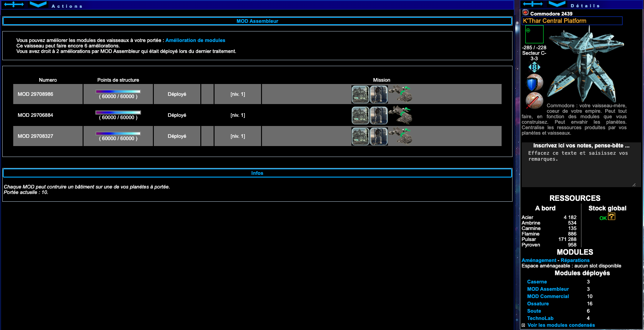Click the Stock global question mark icon
The height and width of the screenshot is (330, 644).
tap(612, 217)
